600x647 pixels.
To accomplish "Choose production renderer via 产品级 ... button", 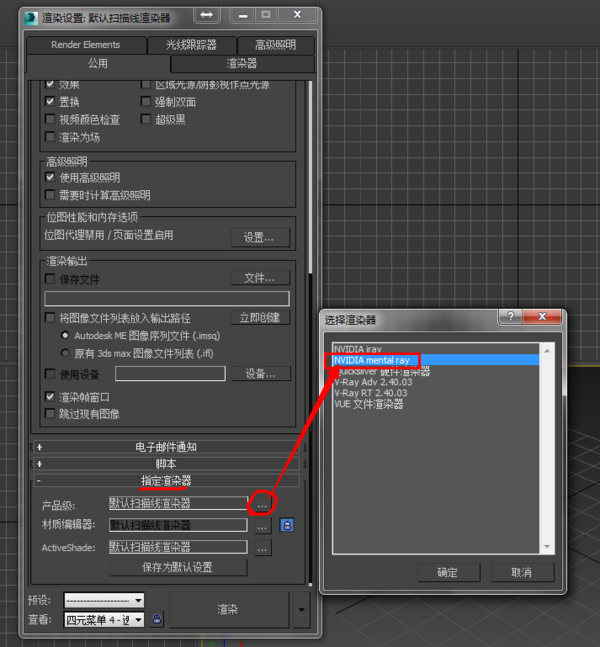I will 262,503.
